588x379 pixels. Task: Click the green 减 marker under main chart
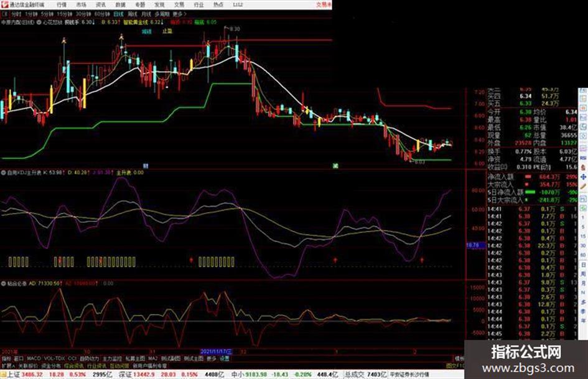point(335,166)
